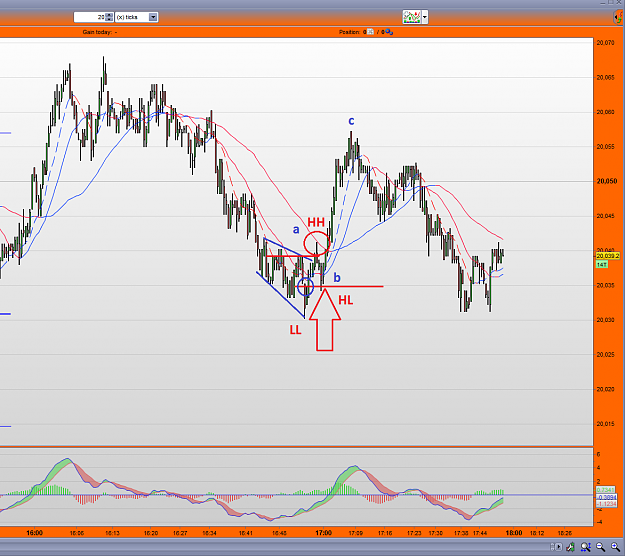The image size is (625, 556).
Task: Click the green 14T tick counter label
Action: click(602, 265)
